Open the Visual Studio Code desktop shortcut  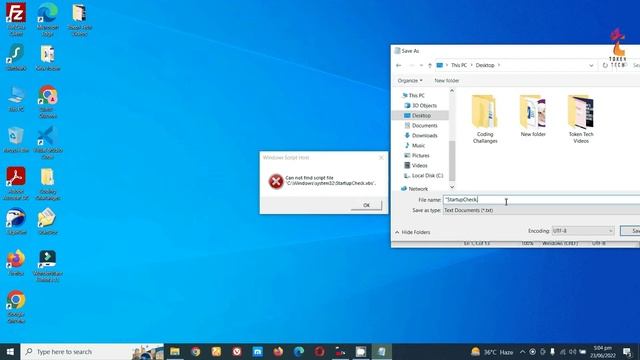[x=48, y=143]
